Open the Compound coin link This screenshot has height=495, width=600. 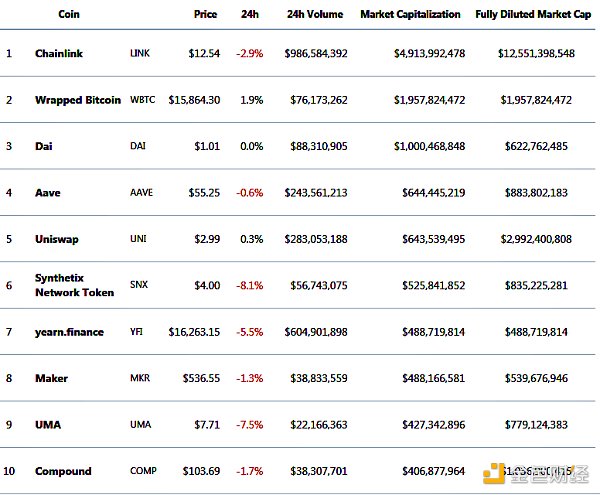click(x=63, y=471)
